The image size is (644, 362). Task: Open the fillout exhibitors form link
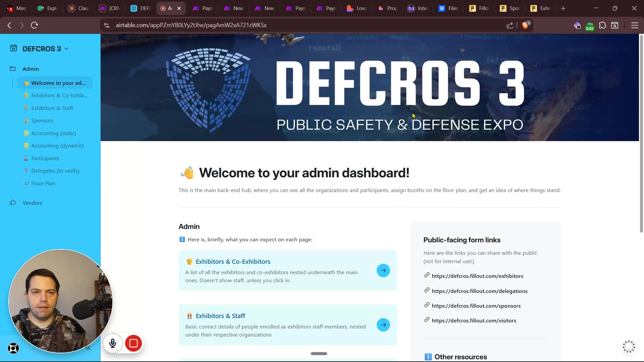(x=477, y=276)
